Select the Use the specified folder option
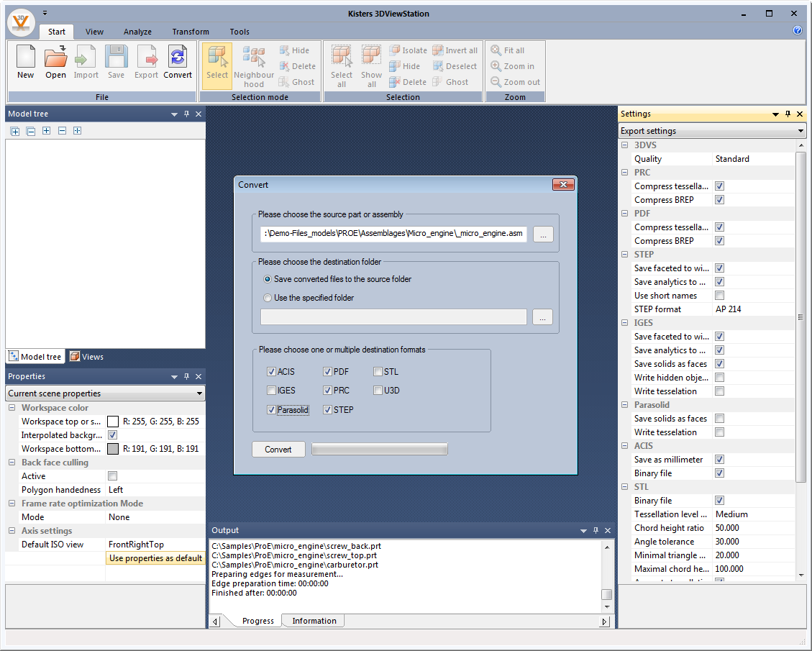This screenshot has height=651, width=812. 268,298
